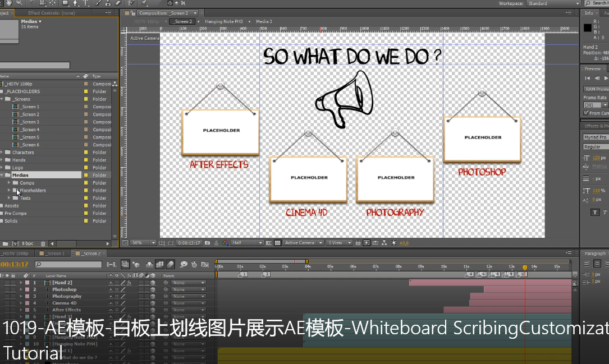Image resolution: width=609 pixels, height=364 pixels.
Task: Select the Roto Brush tool
Action: point(131,3)
